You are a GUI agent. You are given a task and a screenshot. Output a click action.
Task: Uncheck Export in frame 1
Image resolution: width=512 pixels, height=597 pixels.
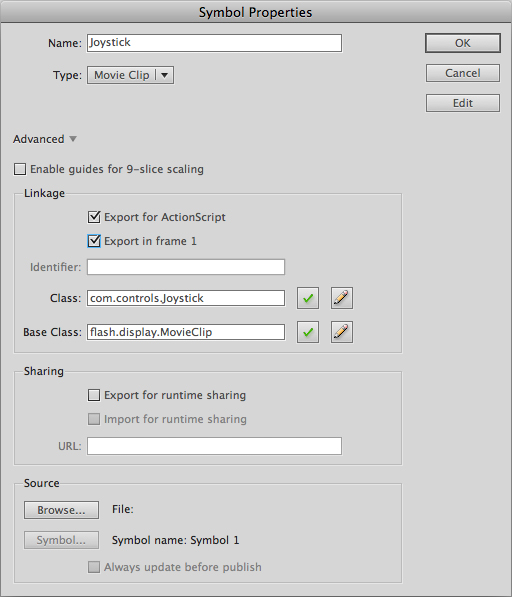tap(94, 241)
